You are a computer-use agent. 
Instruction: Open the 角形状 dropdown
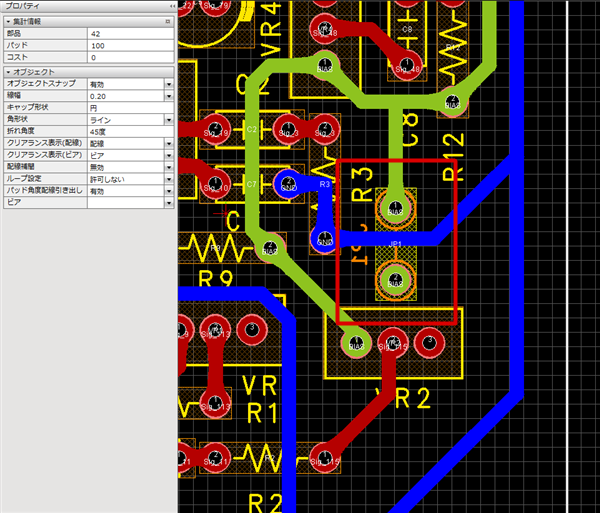[x=169, y=119]
